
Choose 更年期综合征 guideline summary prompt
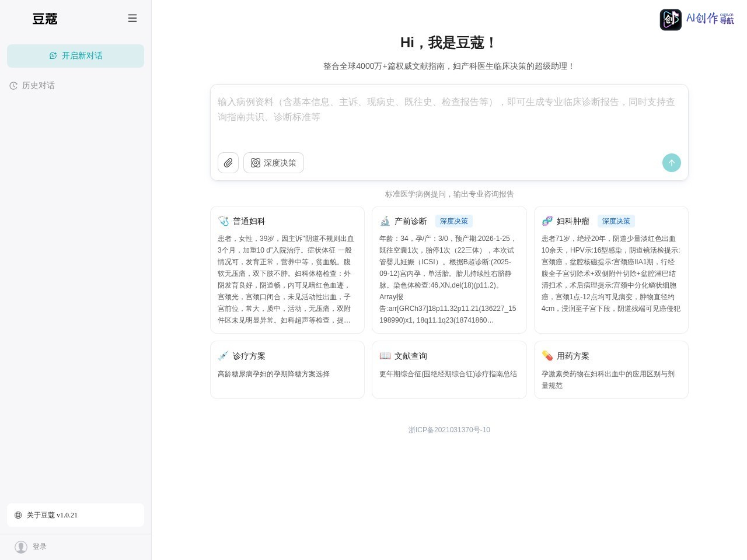tap(448, 374)
